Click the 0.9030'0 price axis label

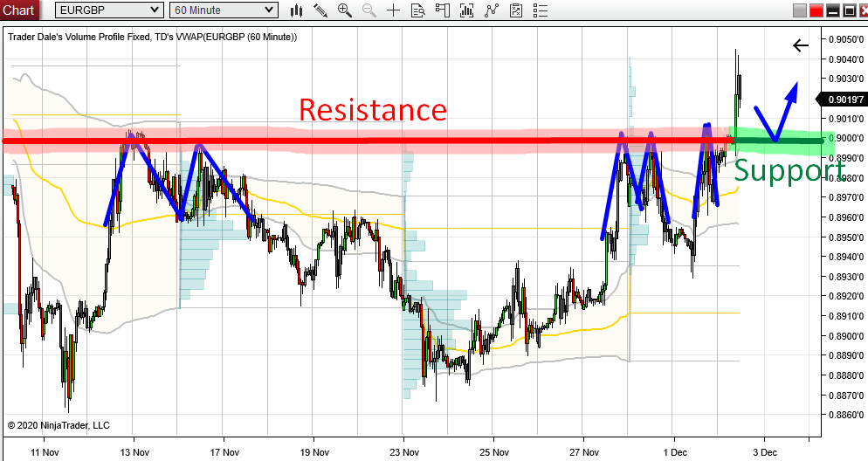pyautogui.click(x=845, y=79)
